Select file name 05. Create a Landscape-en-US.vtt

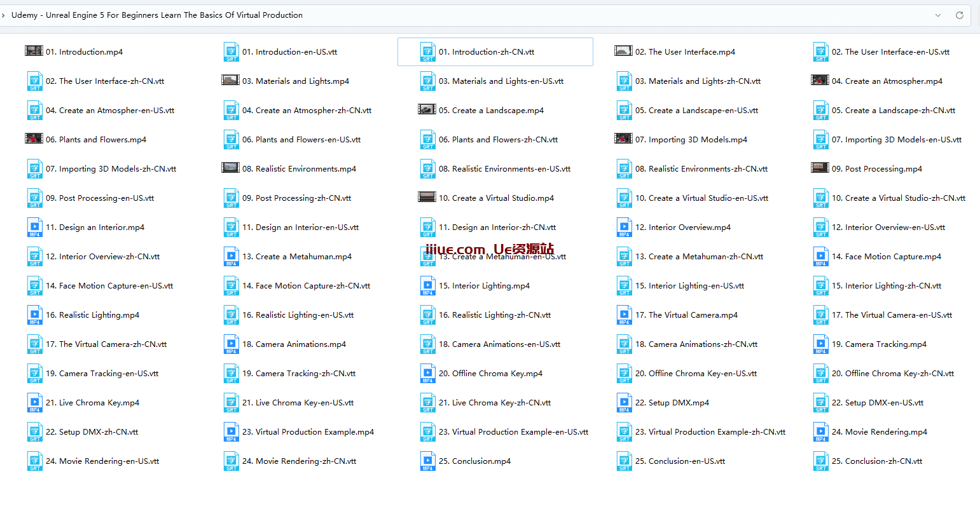[697, 111]
